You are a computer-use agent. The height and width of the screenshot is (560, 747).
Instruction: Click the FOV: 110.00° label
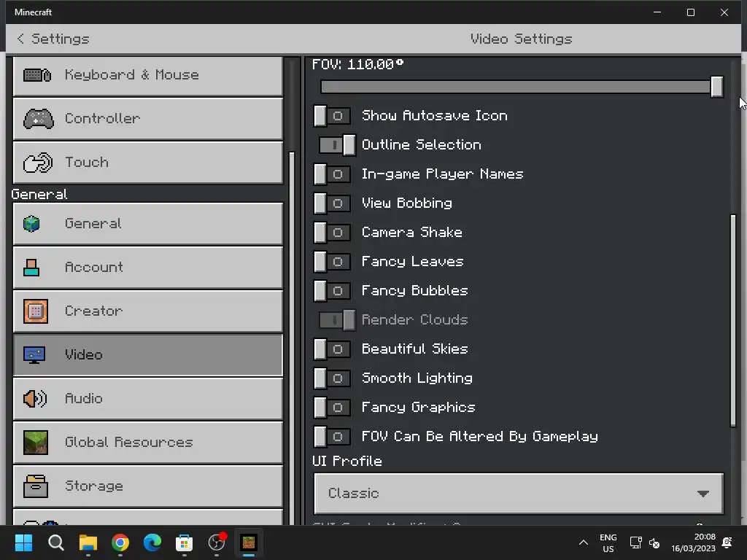pos(357,64)
